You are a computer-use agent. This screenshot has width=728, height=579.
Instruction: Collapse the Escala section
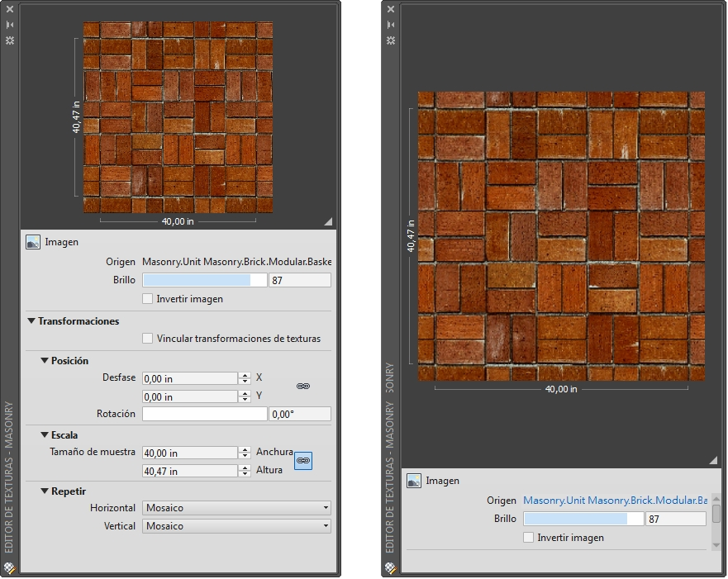tap(45, 434)
